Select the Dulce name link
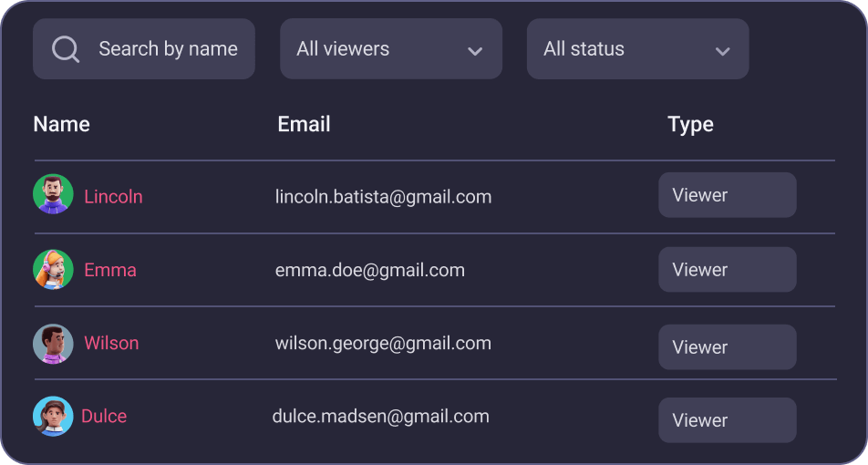 pos(104,416)
